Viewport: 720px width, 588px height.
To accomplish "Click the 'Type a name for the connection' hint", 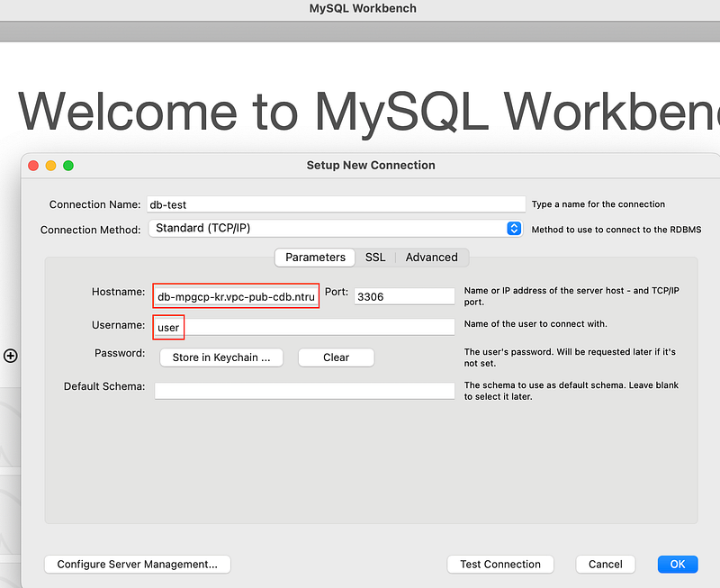I will click(x=598, y=204).
